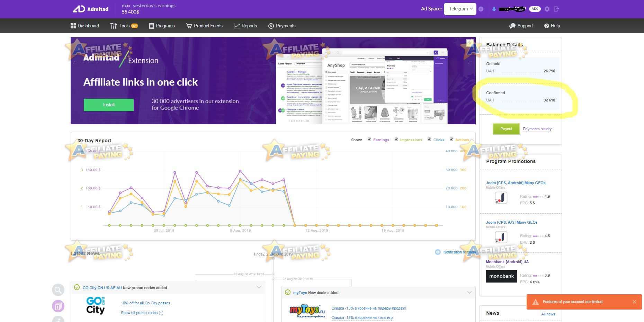Add a new ad space with plus icon

(x=481, y=9)
